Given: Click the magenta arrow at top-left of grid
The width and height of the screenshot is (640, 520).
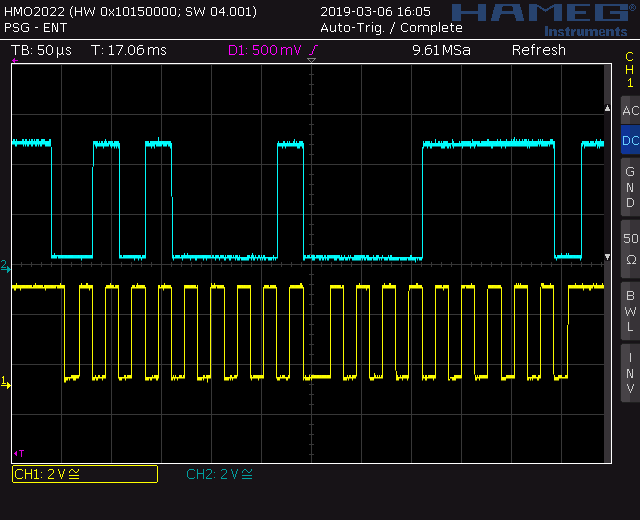Looking at the screenshot, I should [15, 60].
